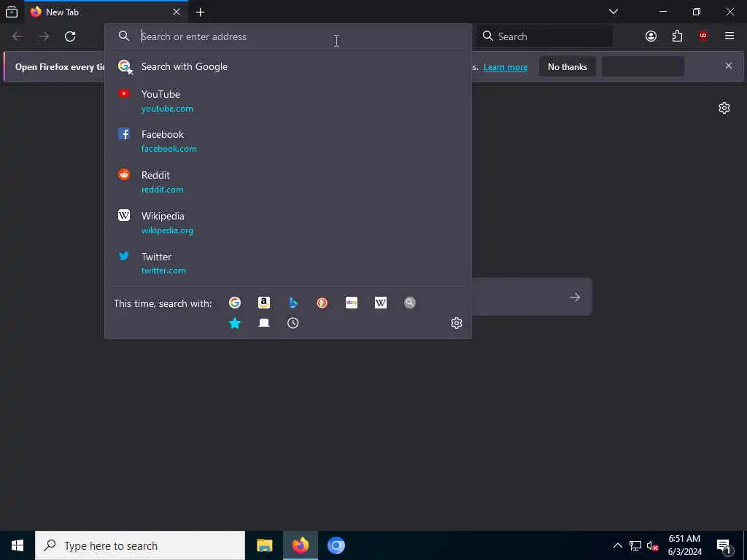The height and width of the screenshot is (560, 747).
Task: Click the Learn more link
Action: 506,67
